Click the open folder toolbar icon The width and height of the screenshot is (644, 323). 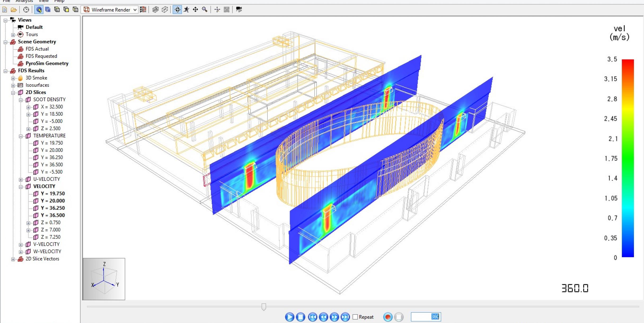click(14, 10)
